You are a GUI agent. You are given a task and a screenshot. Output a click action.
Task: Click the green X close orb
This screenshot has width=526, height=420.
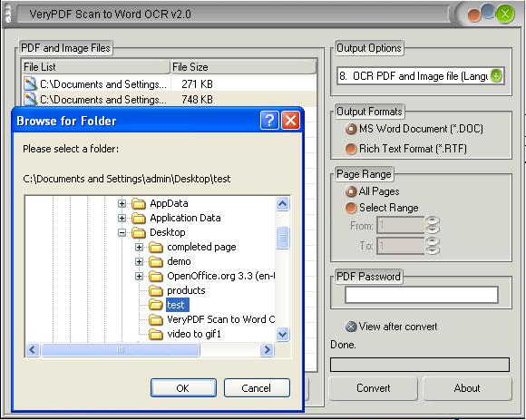[505, 15]
